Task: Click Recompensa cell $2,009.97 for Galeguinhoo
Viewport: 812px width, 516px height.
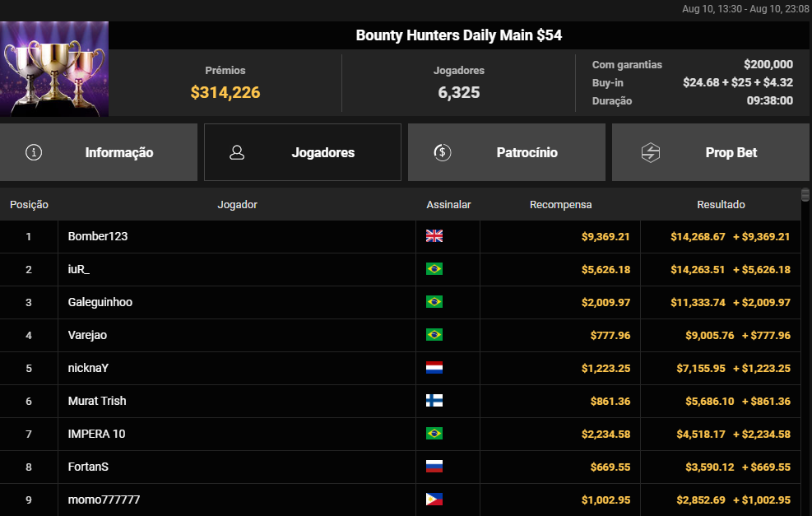Action: tap(606, 303)
